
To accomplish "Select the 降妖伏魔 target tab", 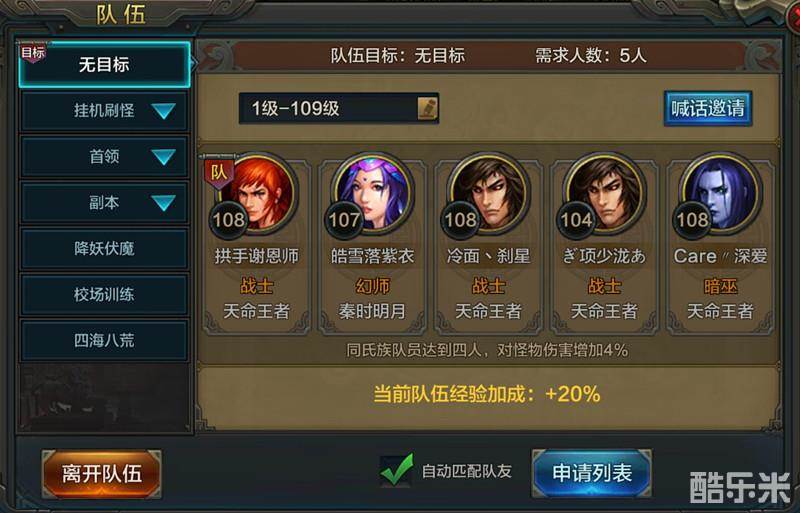I will point(104,249).
